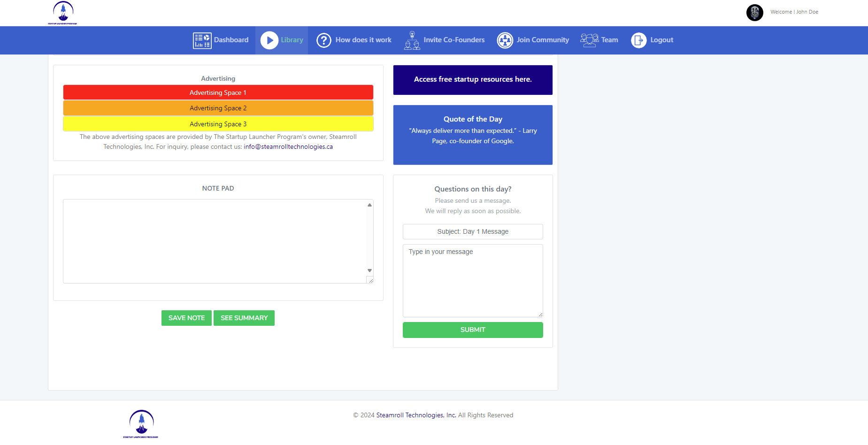
Task: Click the Join Community circle icon
Action: [x=505, y=40]
